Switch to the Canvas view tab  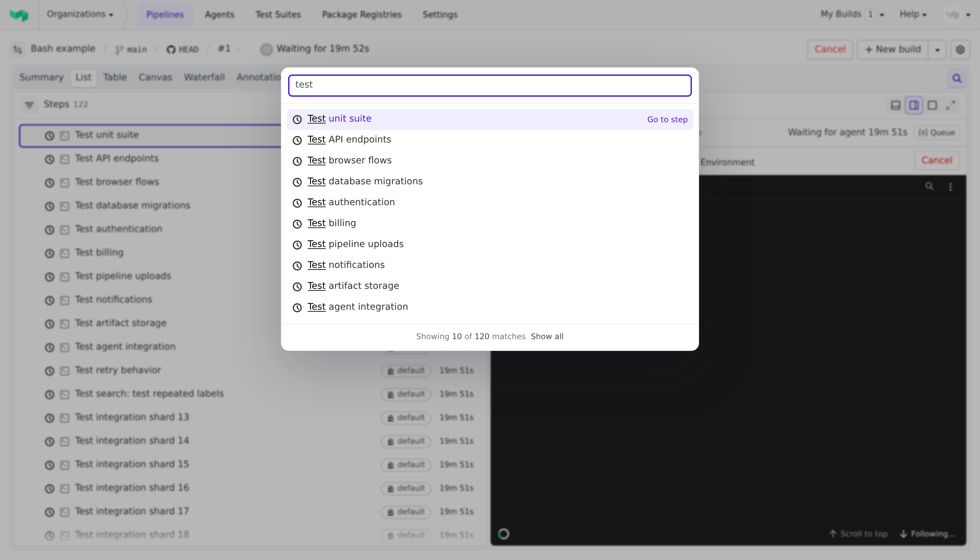[155, 77]
